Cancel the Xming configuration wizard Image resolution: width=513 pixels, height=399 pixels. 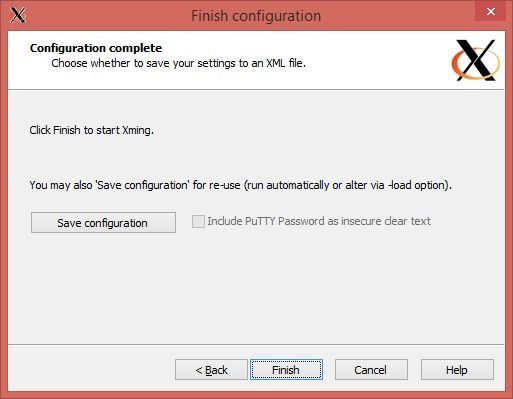[371, 370]
